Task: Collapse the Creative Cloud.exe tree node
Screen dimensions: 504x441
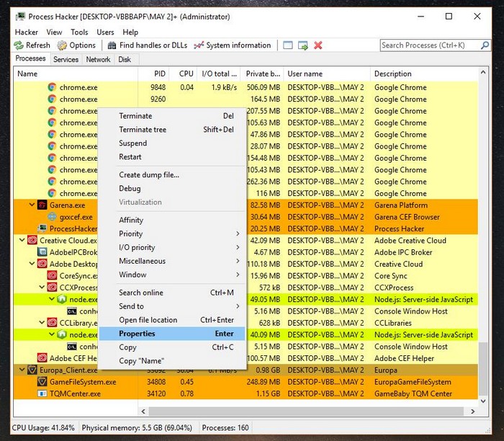Action: pos(22,240)
